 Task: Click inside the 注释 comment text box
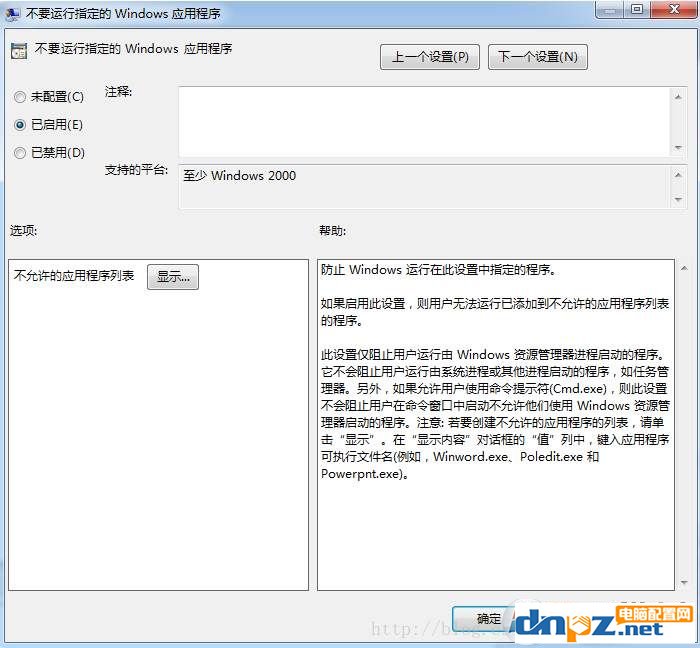tap(424, 122)
